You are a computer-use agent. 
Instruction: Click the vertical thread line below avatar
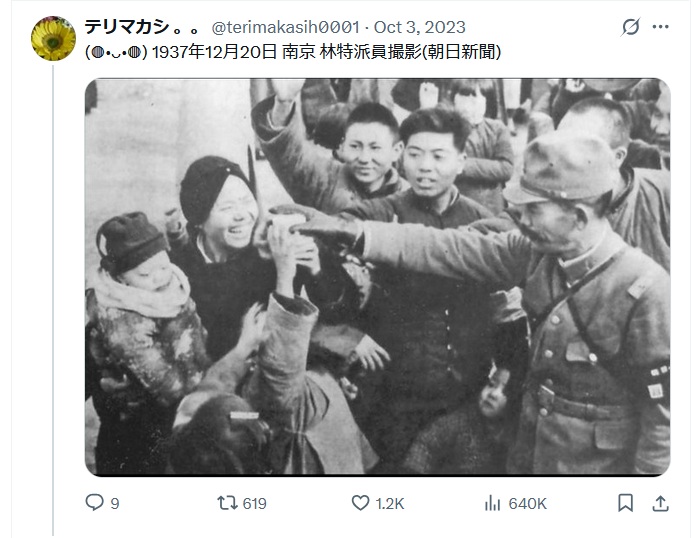click(53, 301)
